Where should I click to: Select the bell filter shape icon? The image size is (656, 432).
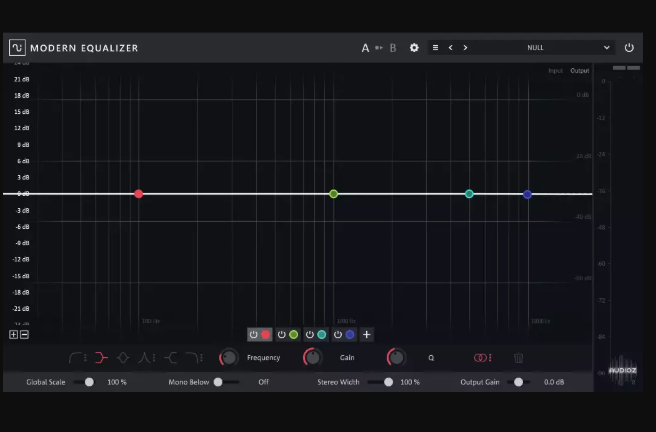124,358
